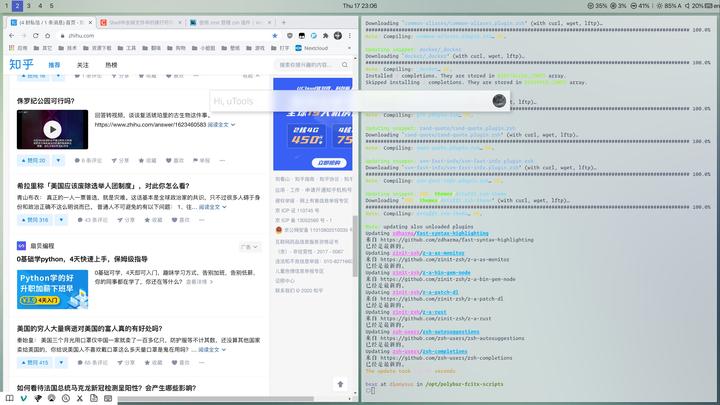Open 如何看待法国总统马克龙 question
Viewport: 720px width, 405px height.
coord(107,388)
